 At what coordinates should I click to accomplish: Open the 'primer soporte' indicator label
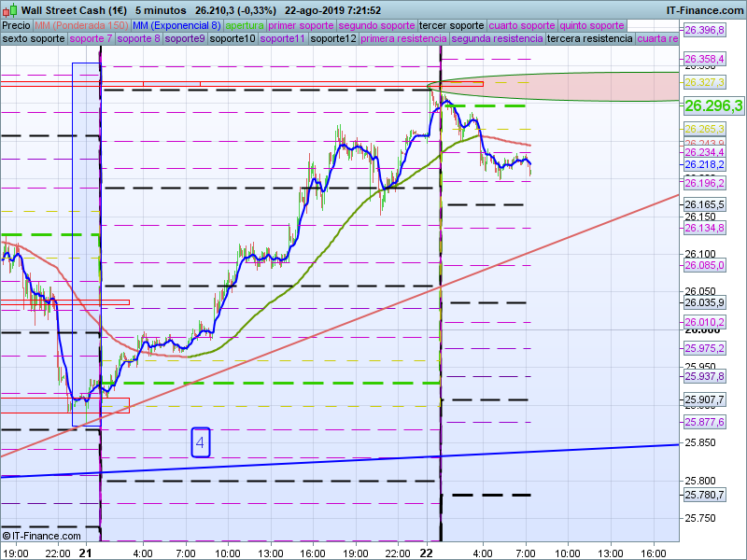click(x=301, y=25)
